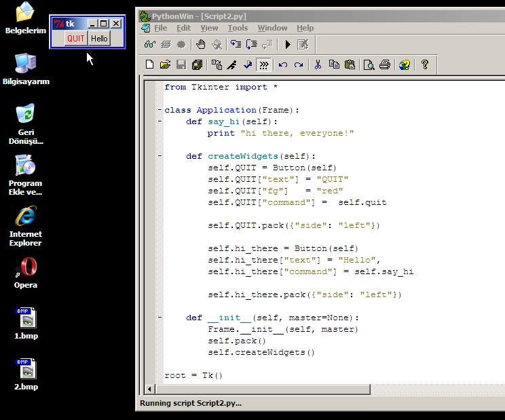This screenshot has width=505, height=420.
Task: Save the script with the floppy icon
Action: (x=181, y=64)
